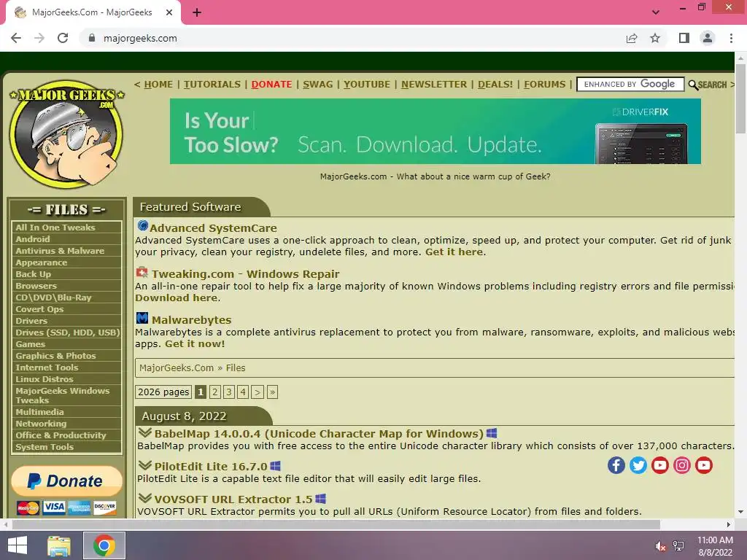This screenshot has width=747, height=560.
Task: Open the FORUMS menu link
Action: click(544, 85)
